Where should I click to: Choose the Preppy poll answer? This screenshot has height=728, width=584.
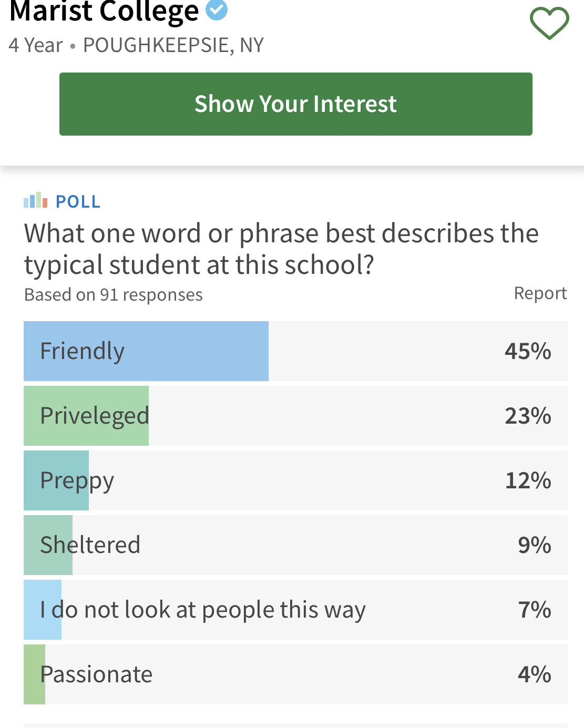coord(295,480)
